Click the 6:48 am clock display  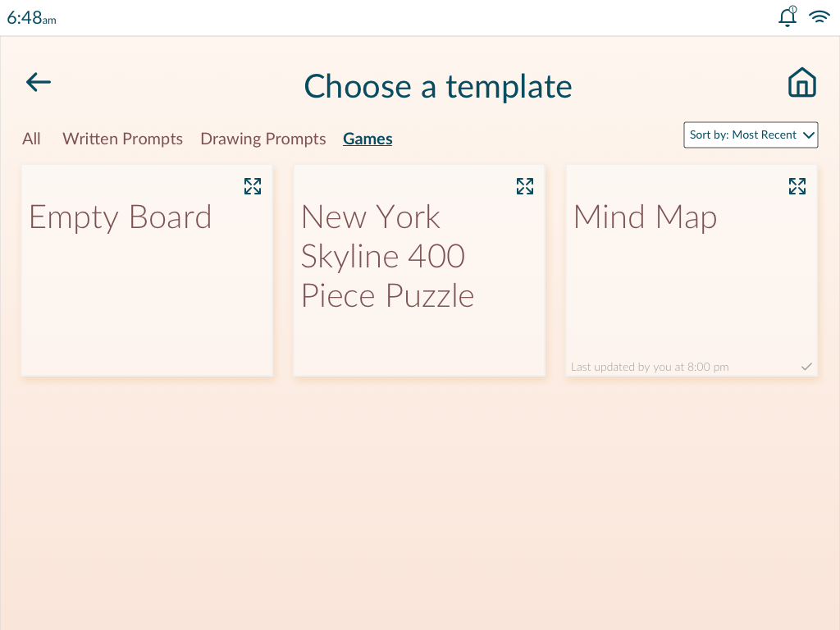(31, 18)
